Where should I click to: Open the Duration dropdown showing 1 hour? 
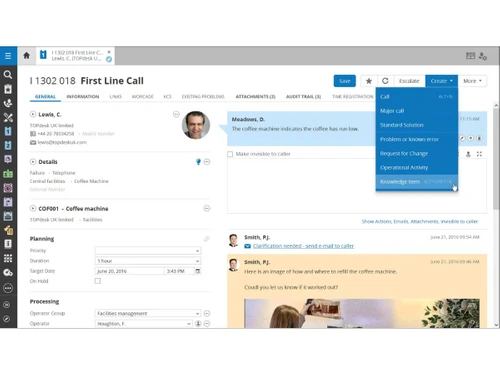click(148, 261)
